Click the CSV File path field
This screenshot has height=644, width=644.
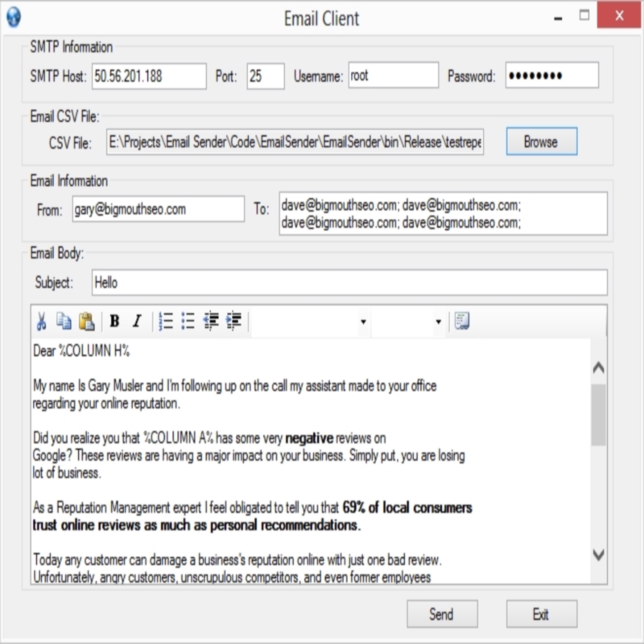click(295, 142)
